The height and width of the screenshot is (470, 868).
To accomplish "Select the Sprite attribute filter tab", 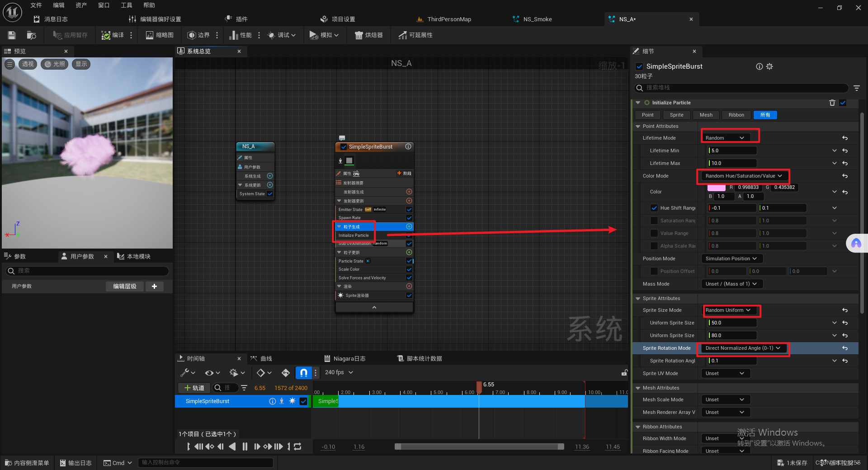I will coord(677,115).
